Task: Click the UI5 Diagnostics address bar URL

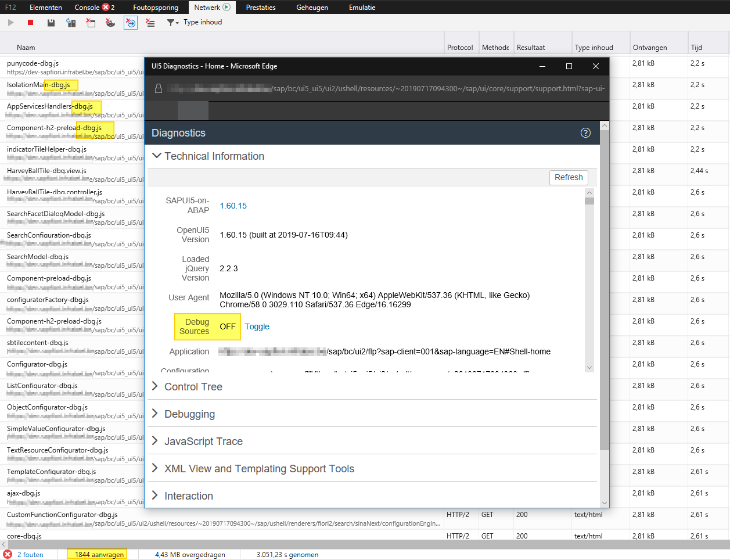Action: 386,89
